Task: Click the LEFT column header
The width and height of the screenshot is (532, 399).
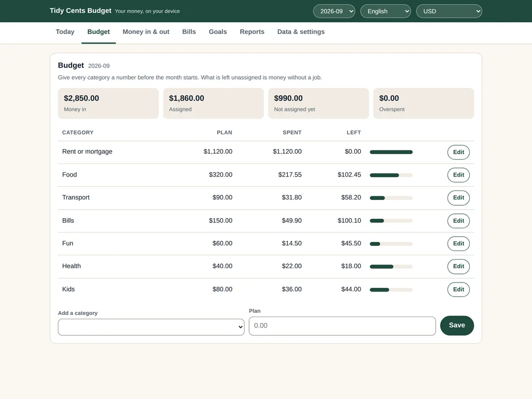Action: (x=354, y=132)
